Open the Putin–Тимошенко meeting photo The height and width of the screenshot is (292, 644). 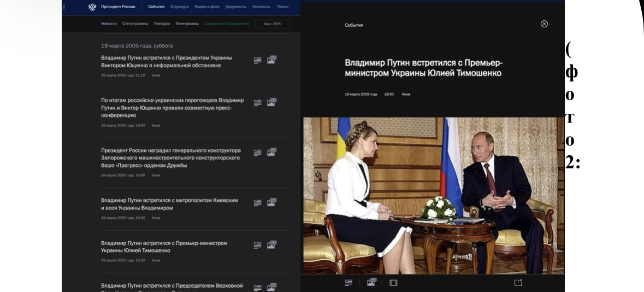433,196
